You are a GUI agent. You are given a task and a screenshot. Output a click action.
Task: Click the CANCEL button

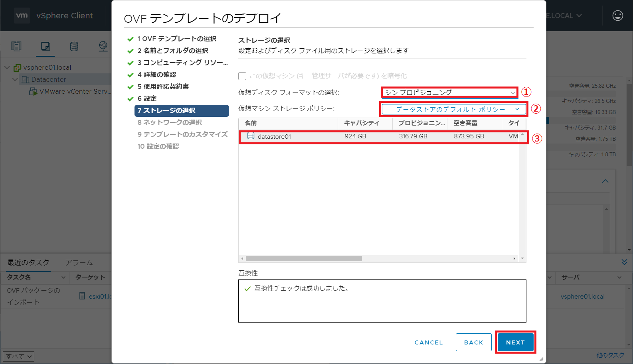point(429,342)
